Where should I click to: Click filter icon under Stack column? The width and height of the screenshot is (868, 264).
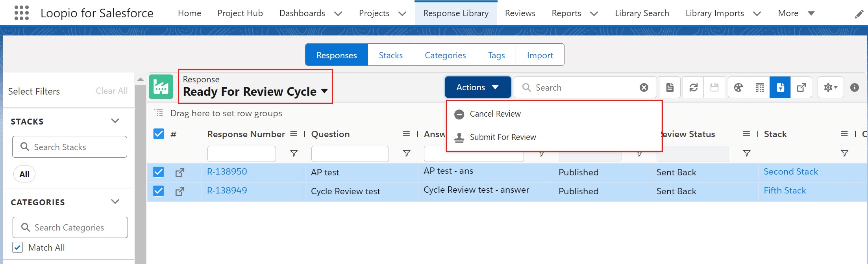(x=844, y=153)
